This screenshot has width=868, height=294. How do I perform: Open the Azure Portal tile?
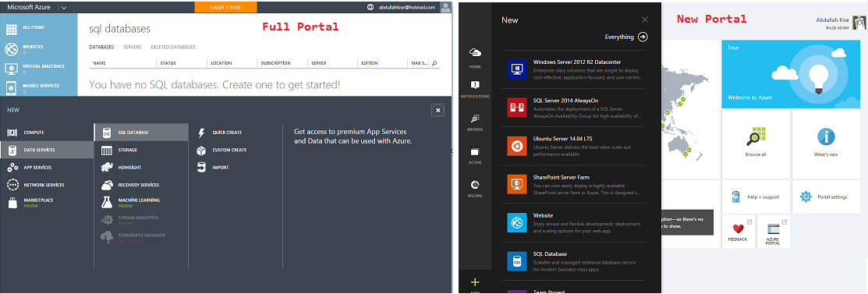pos(773,232)
